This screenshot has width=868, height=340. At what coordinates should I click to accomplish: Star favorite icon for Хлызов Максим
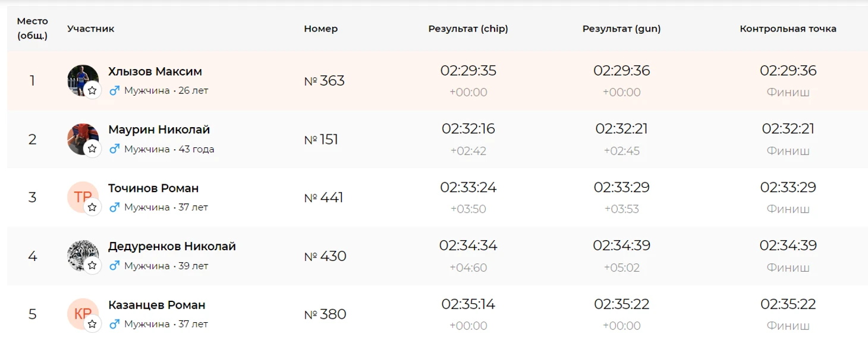pos(92,91)
